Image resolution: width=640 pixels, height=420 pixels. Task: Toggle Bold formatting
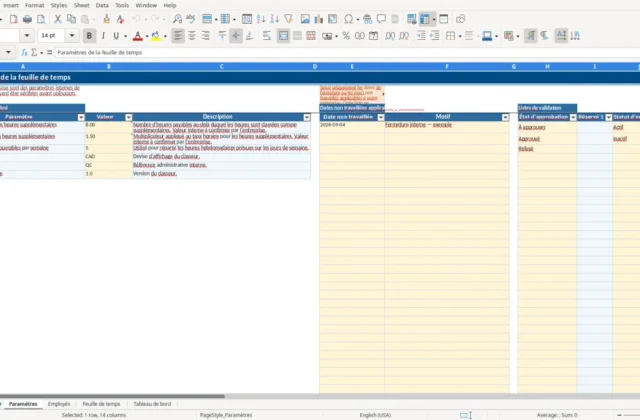click(x=89, y=36)
